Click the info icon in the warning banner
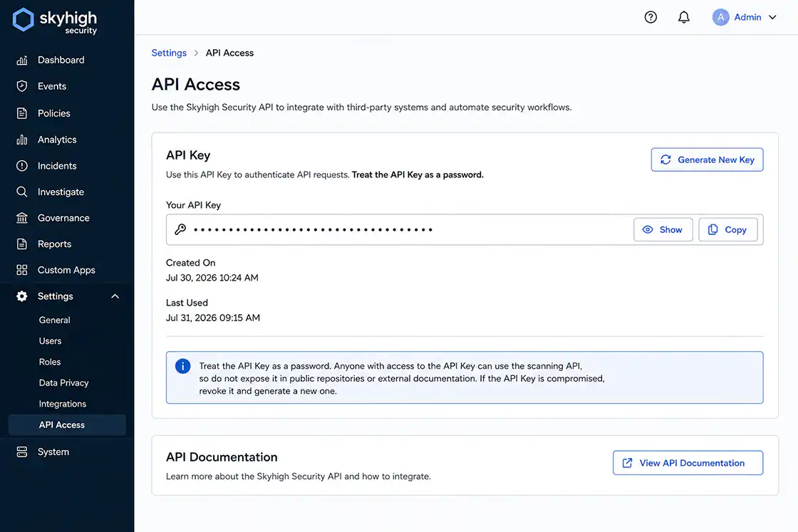The image size is (798, 532). pyautogui.click(x=182, y=366)
